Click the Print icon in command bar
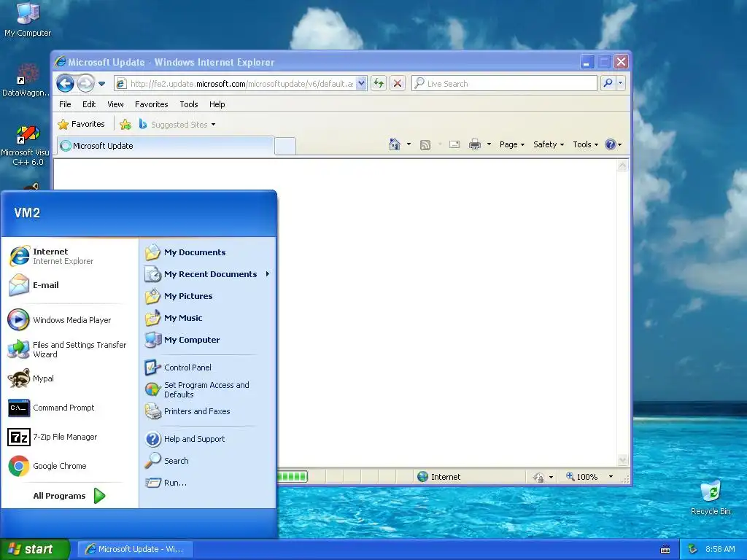The image size is (747, 560). 474,144
